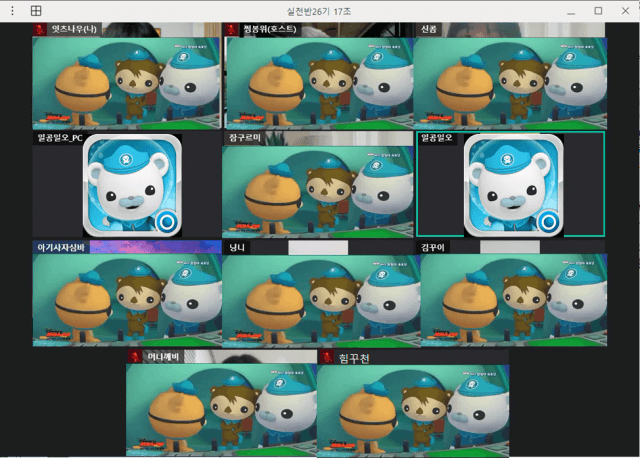The height and width of the screenshot is (458, 640).
Task: Click the 장구르미 name label
Action: (x=244, y=138)
